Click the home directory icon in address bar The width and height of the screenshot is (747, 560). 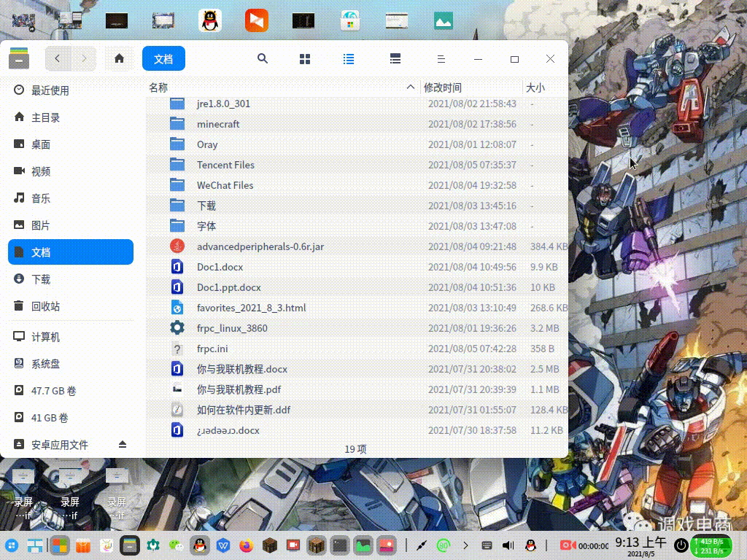(119, 58)
